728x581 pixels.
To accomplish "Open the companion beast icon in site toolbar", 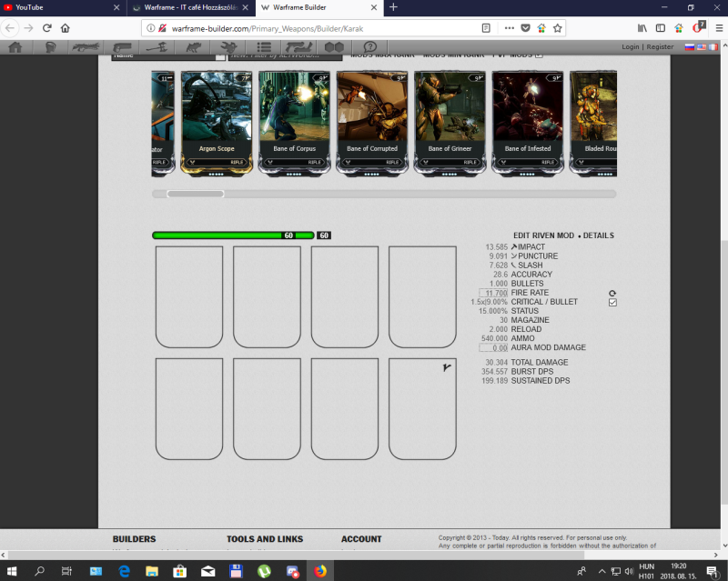I will pos(193,47).
